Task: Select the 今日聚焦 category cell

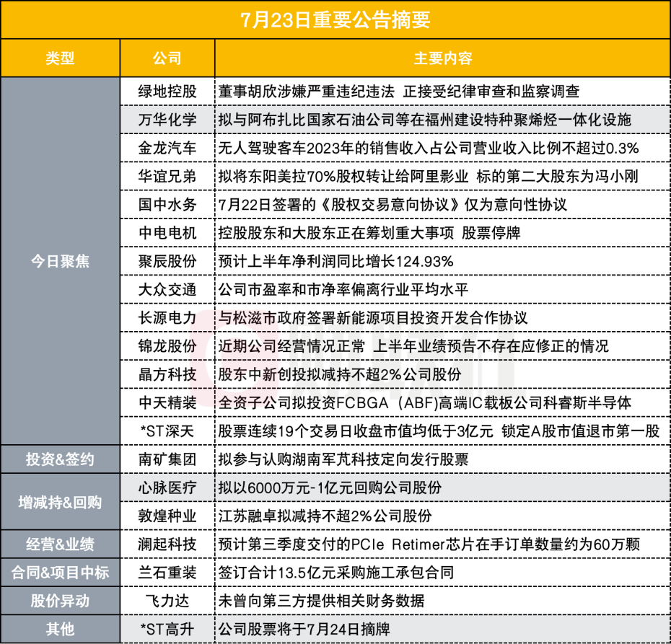Action: click(x=61, y=261)
